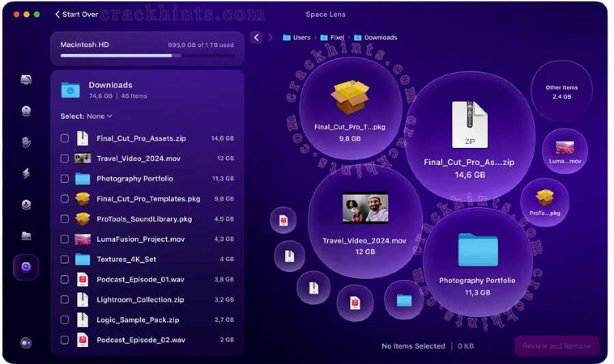This screenshot has width=614, height=364.
Task: Click the audio icon of Podcast_Episode_01.wav row
Action: pyautogui.click(x=83, y=279)
